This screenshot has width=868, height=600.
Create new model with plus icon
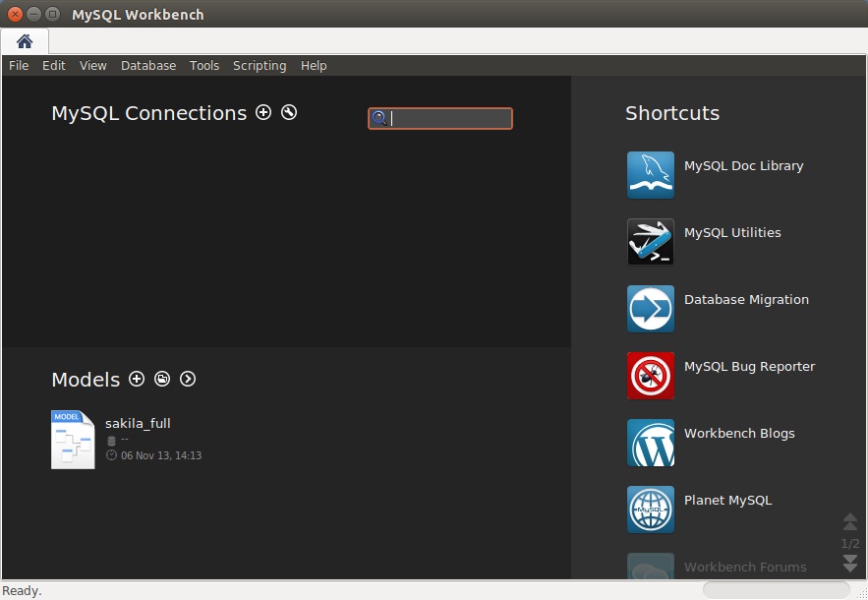[x=137, y=380]
